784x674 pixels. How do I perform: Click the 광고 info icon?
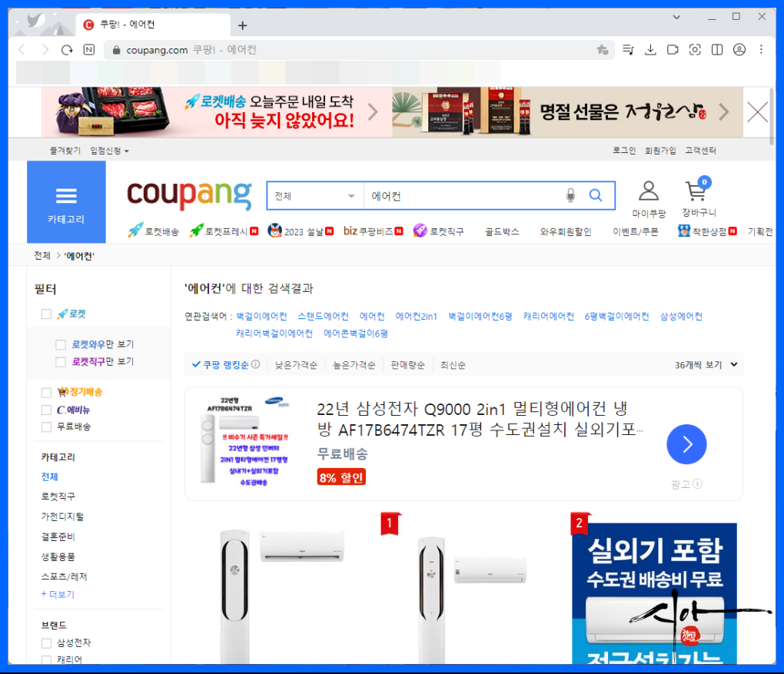click(x=697, y=484)
